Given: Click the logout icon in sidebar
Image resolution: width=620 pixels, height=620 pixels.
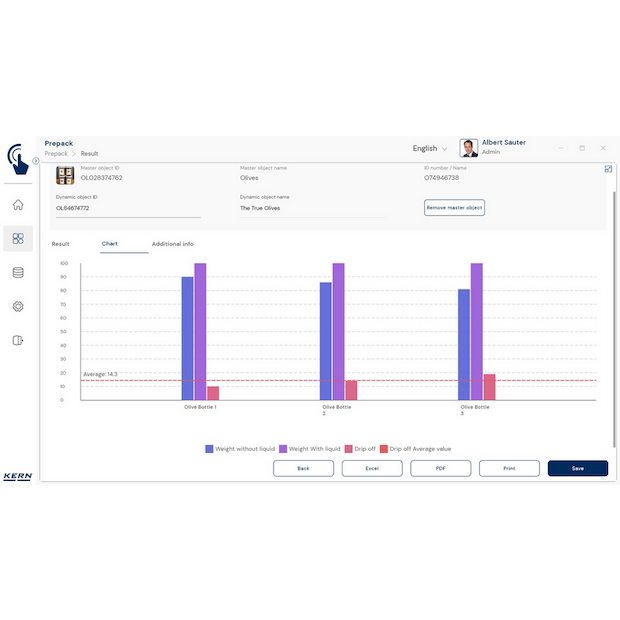Looking at the screenshot, I should click(18, 340).
